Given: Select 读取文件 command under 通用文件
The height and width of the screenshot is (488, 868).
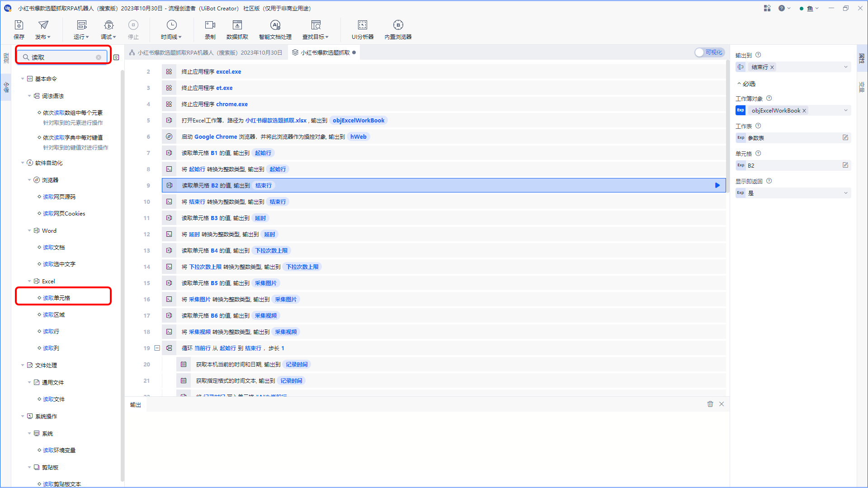Looking at the screenshot, I should pyautogui.click(x=54, y=399).
